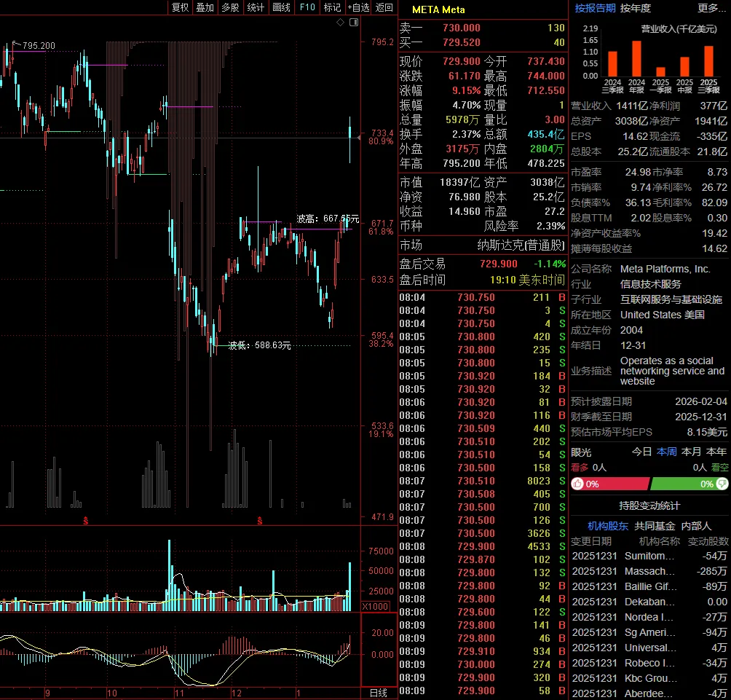
Task: Open the 叠加 overlay option
Action: (205, 7)
